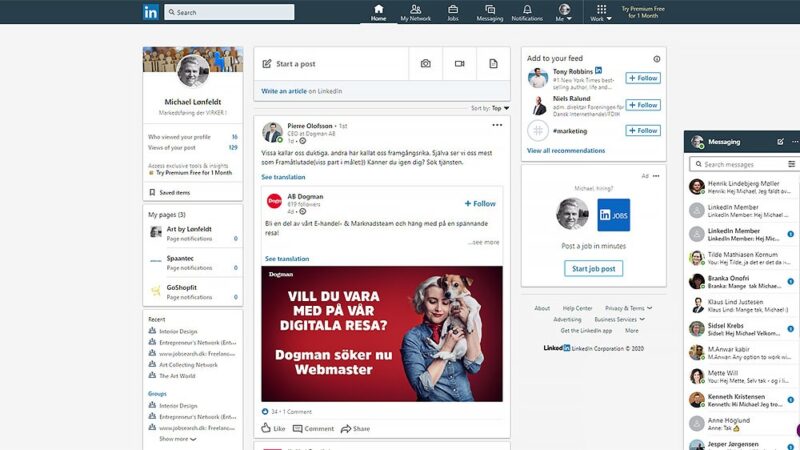
Task: Open the Jobs tab
Action: (453, 12)
